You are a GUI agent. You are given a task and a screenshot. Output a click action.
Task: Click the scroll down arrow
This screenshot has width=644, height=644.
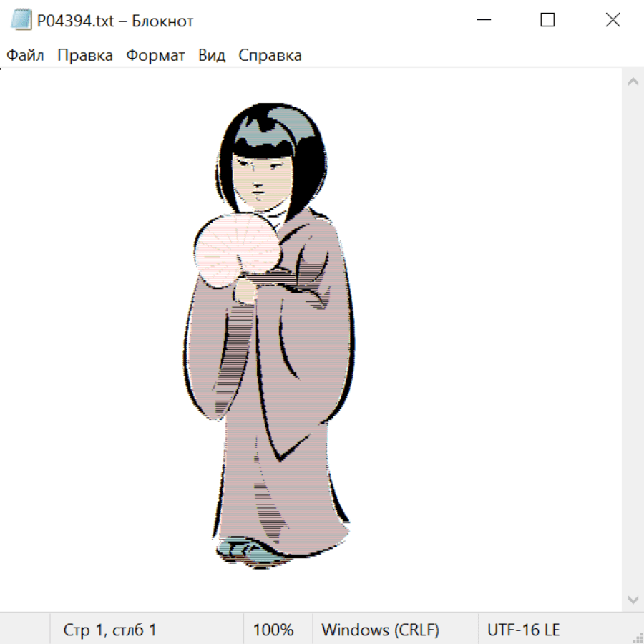point(633,599)
